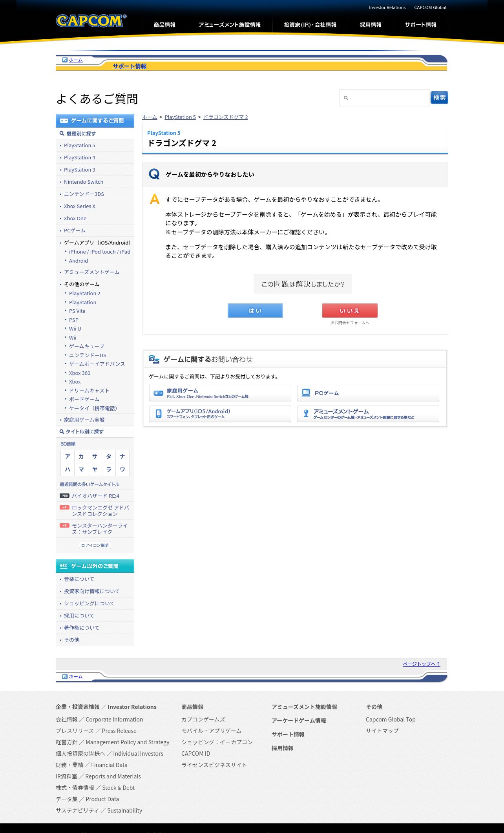
Task: Click the 検索 search button
Action: point(439,98)
